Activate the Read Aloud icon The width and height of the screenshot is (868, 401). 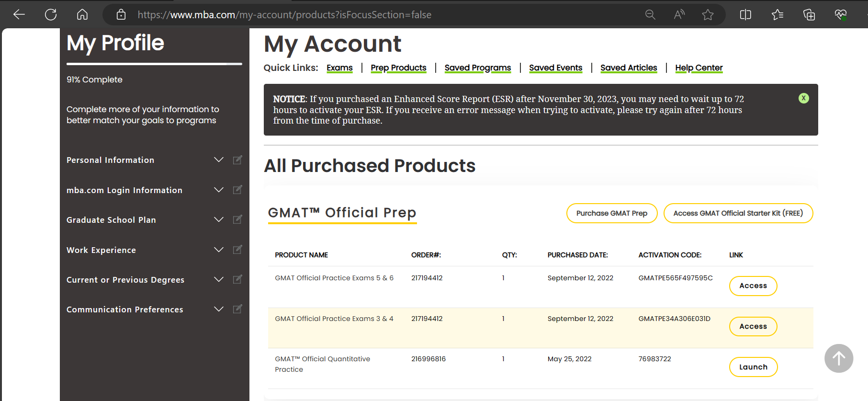pos(679,15)
